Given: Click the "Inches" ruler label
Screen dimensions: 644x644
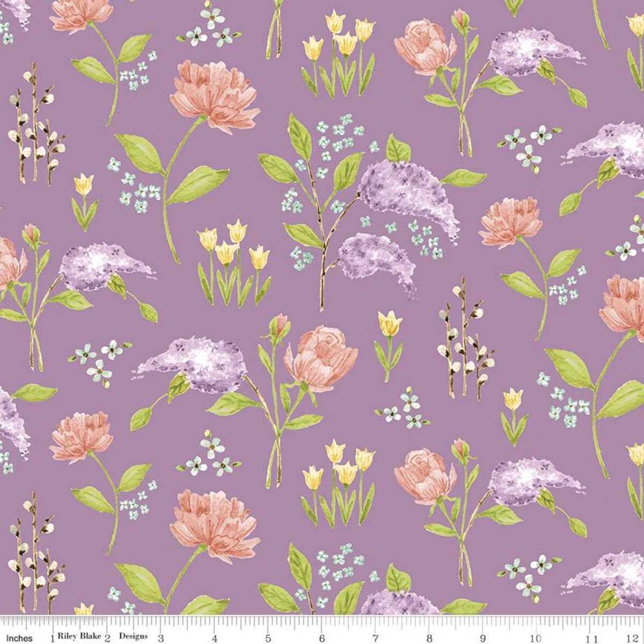Looking at the screenshot, I should point(20,638).
